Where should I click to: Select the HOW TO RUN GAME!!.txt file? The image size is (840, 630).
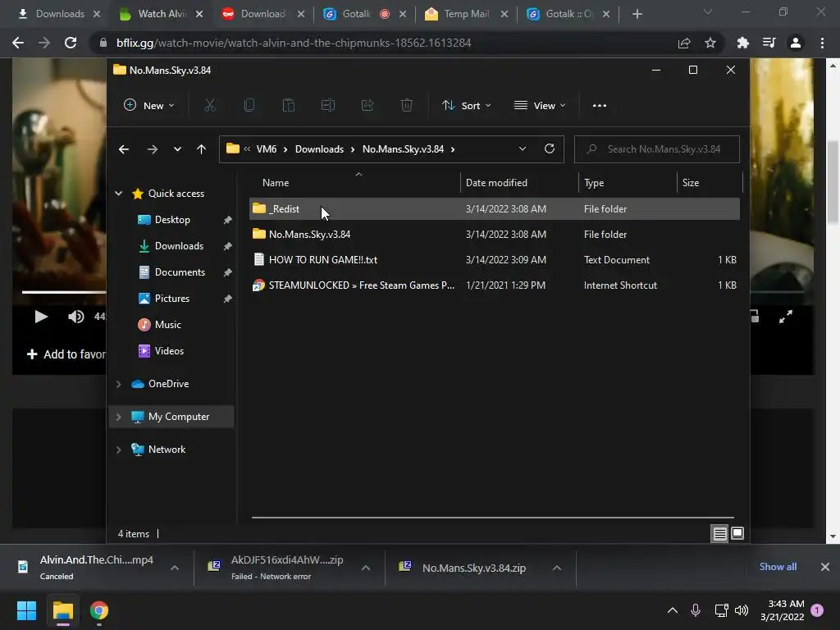point(495,260)
